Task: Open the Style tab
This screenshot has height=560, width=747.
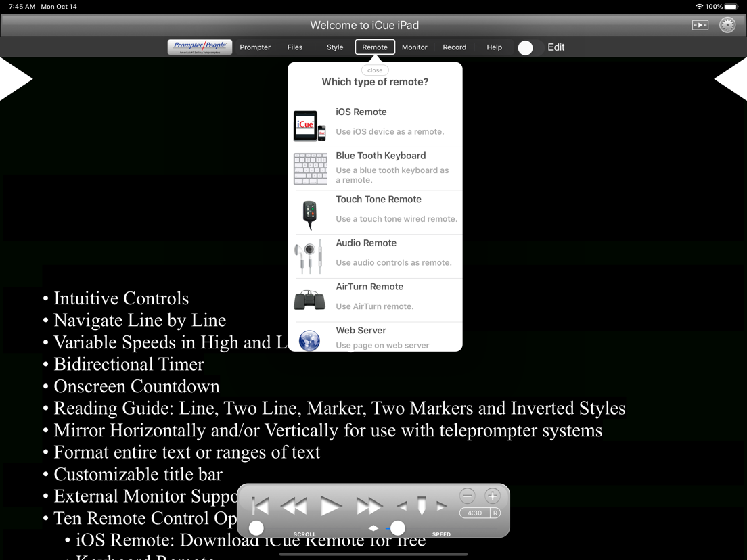Action: point(335,47)
